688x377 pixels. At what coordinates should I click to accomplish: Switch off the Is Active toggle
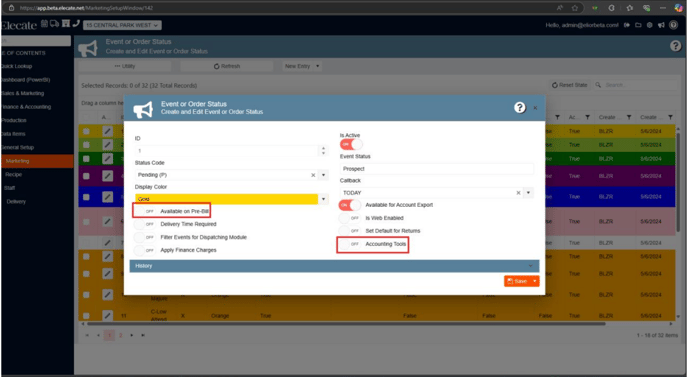point(351,144)
